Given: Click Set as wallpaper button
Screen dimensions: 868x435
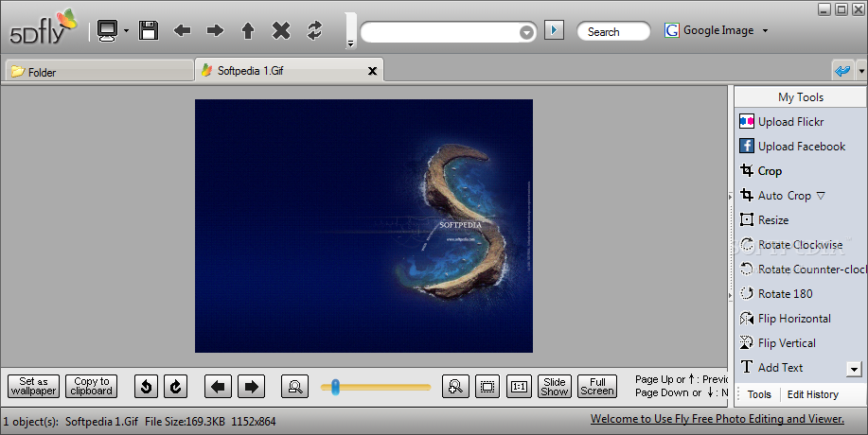Looking at the screenshot, I should (x=34, y=386).
